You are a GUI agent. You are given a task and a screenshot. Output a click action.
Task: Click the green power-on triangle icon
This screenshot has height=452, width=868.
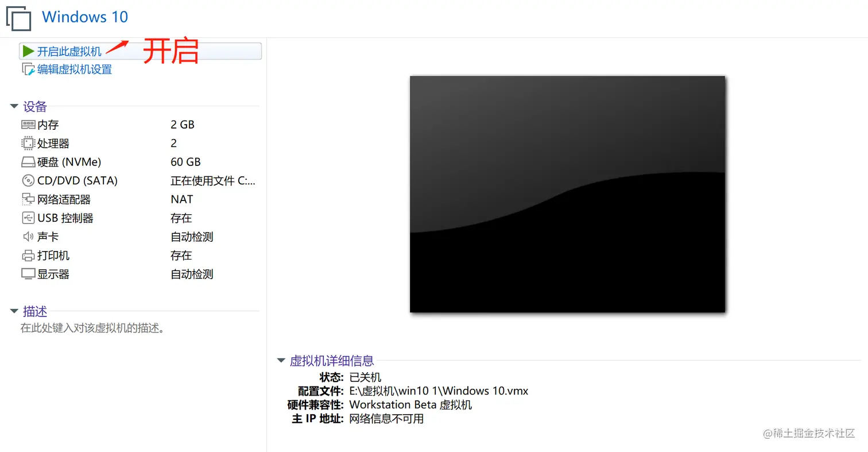coord(28,51)
